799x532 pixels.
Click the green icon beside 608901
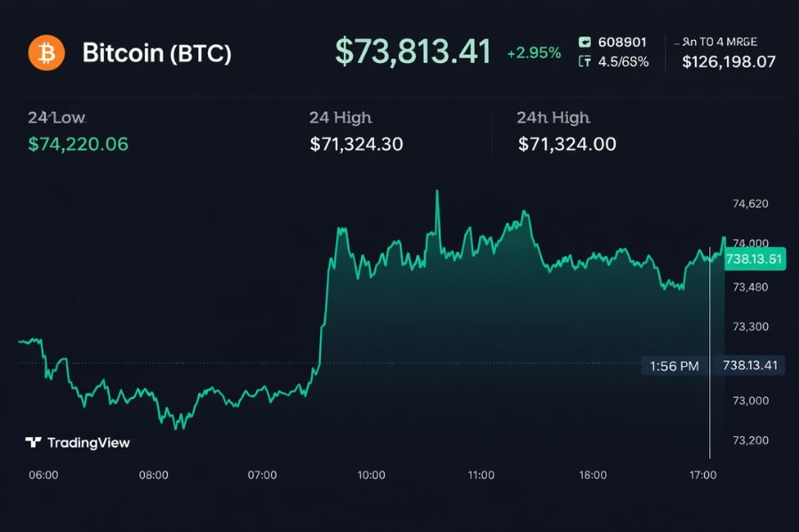(x=585, y=42)
